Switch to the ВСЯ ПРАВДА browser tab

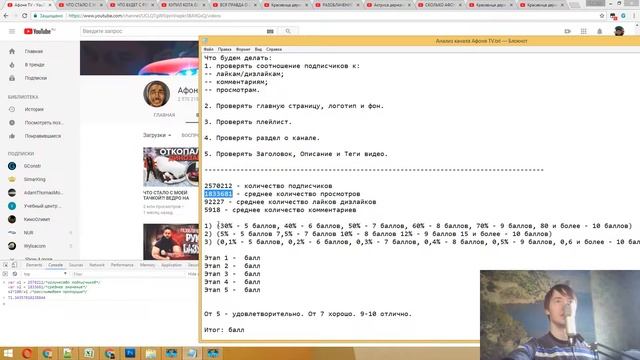233,5
